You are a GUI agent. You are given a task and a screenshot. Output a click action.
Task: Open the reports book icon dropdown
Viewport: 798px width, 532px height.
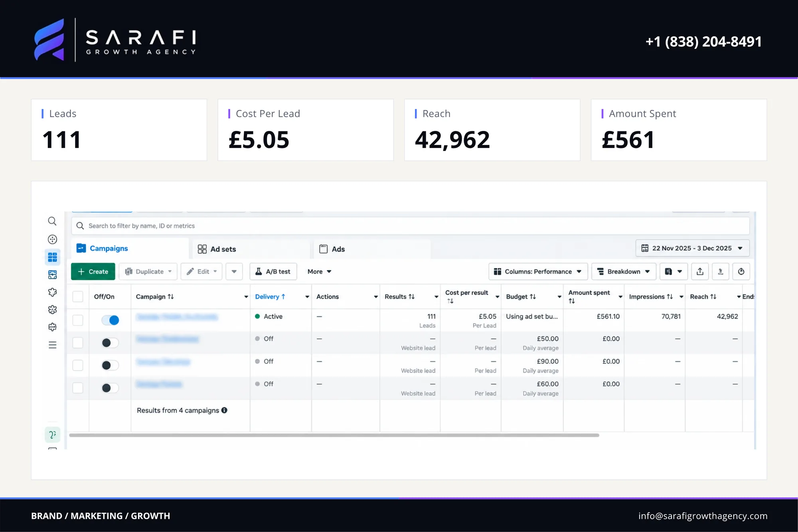tap(674, 271)
